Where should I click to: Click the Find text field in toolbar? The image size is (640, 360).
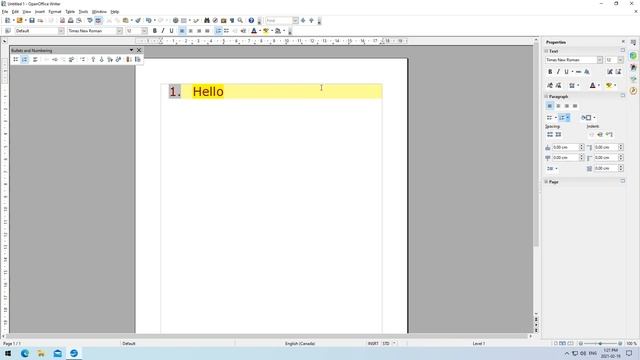click(x=279, y=20)
